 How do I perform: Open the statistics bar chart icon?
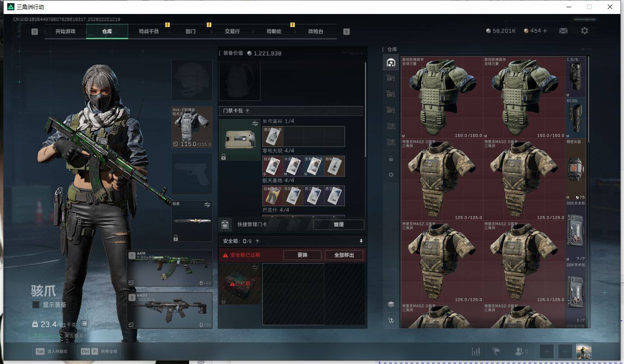click(x=476, y=351)
